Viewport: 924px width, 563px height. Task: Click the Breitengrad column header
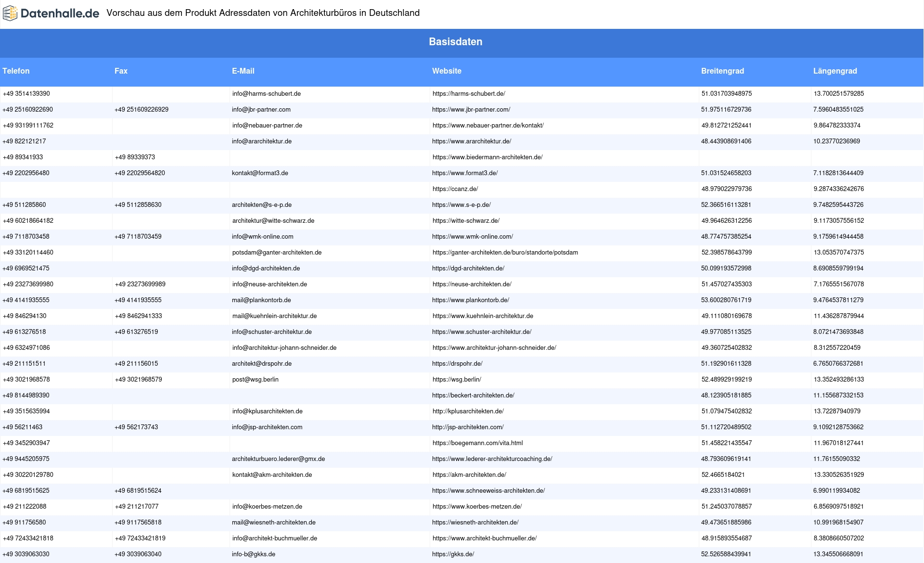pos(722,71)
